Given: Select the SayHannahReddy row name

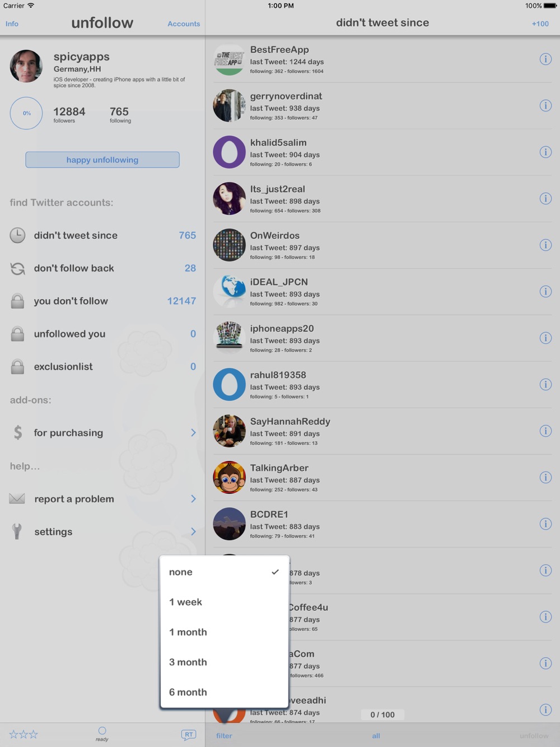Looking at the screenshot, I should (x=290, y=422).
